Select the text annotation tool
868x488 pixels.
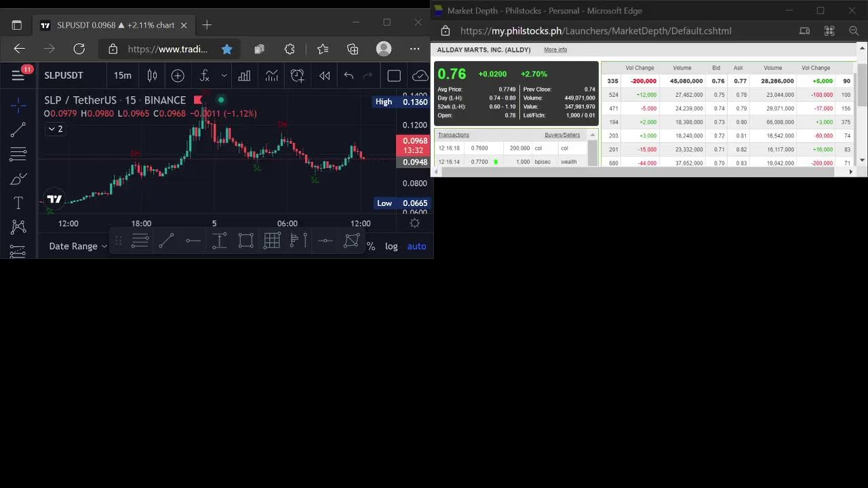pyautogui.click(x=18, y=203)
